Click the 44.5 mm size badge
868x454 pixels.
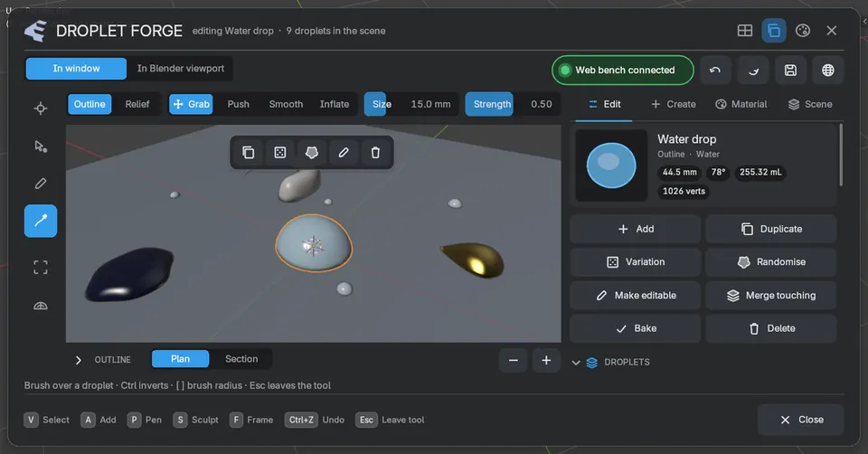pos(679,172)
